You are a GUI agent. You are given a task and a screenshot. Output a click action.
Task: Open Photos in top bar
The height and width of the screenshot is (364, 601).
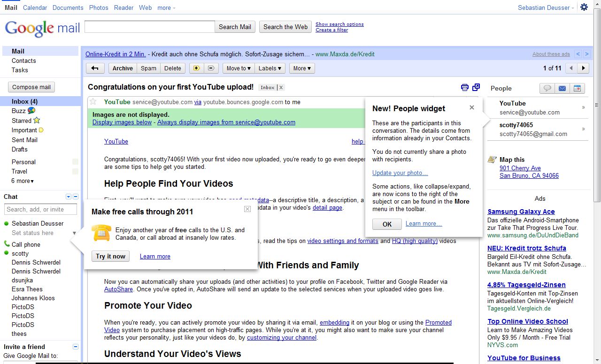99,8
